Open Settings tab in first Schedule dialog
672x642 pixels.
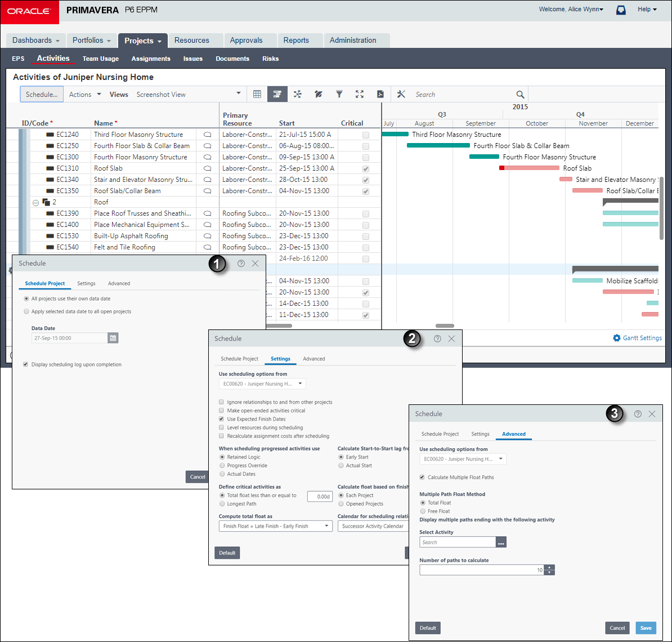(x=86, y=283)
